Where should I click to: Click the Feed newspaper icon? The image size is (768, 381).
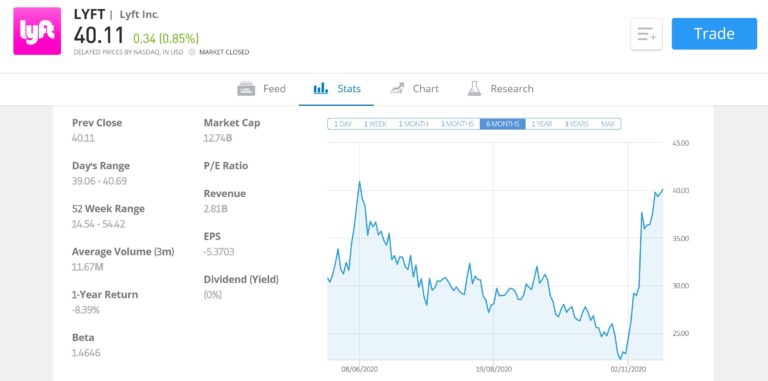click(x=246, y=89)
